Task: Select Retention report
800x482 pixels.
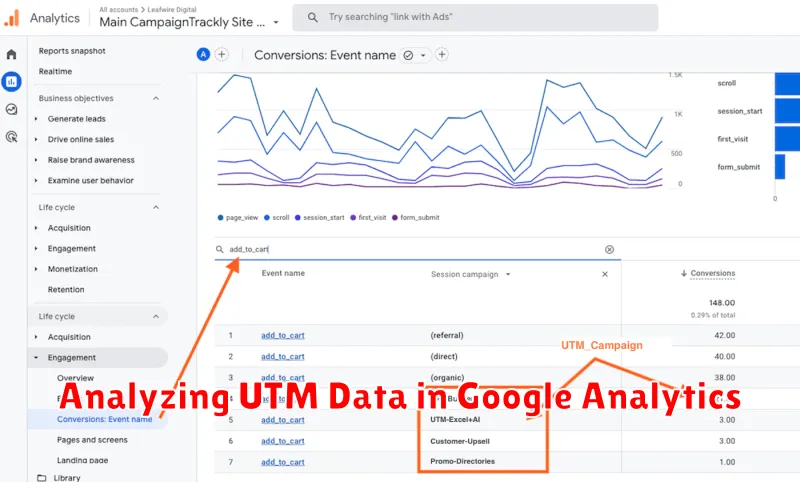Action: (66, 289)
